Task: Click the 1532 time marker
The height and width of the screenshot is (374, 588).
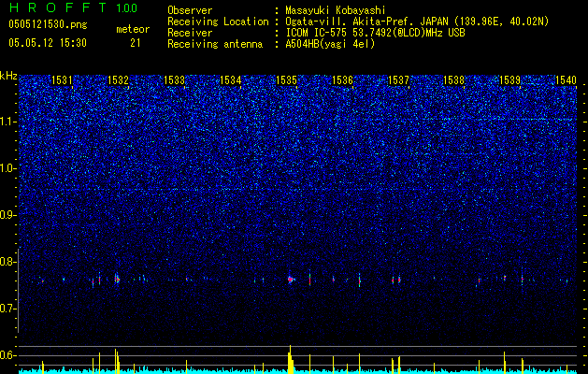Action: click(x=118, y=79)
